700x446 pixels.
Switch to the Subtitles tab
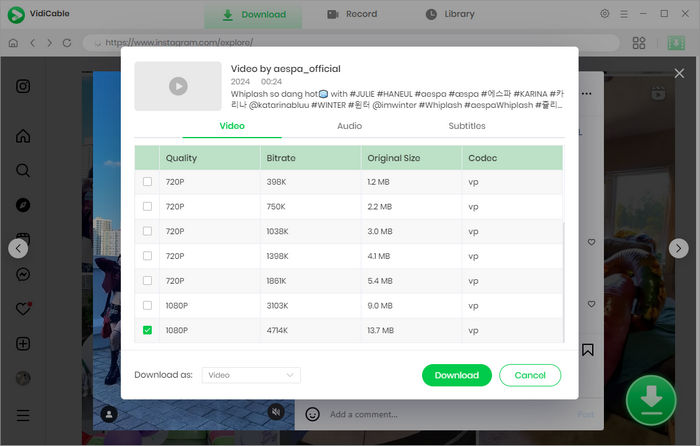pyautogui.click(x=467, y=126)
